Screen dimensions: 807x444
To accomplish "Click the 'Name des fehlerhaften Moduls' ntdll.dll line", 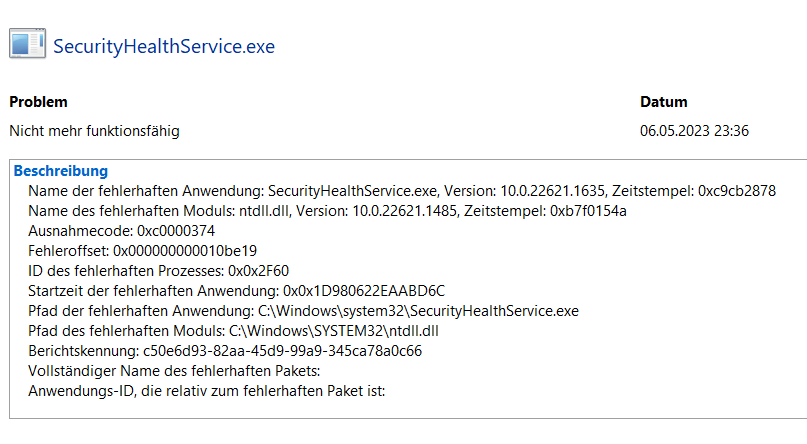I will (x=327, y=210).
